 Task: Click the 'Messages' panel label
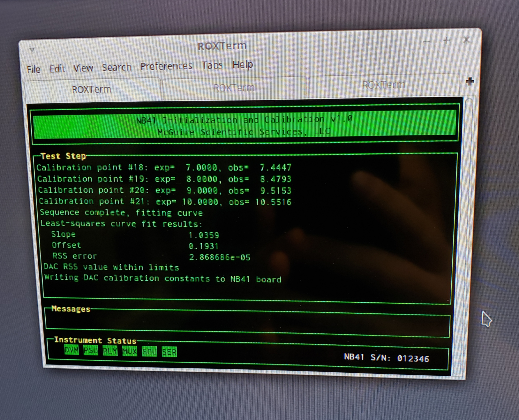pyautogui.click(x=71, y=309)
